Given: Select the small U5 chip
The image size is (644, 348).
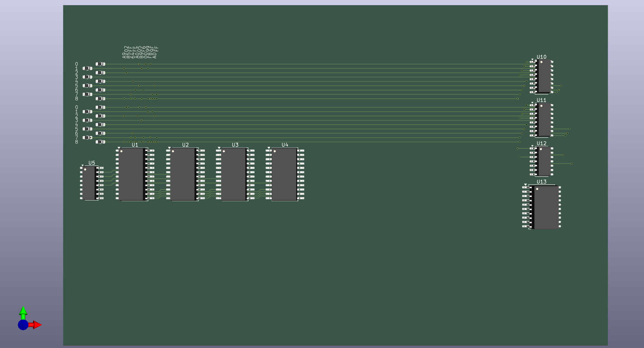Looking at the screenshot, I should point(89,183).
